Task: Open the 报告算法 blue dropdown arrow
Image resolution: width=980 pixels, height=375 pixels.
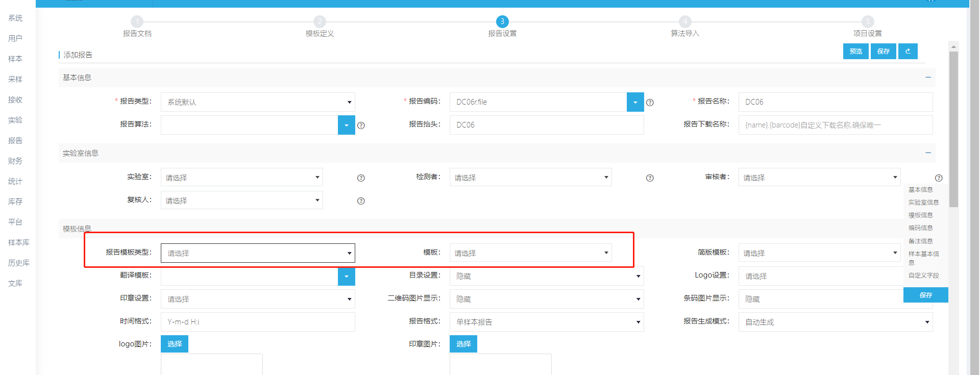Action: point(346,125)
